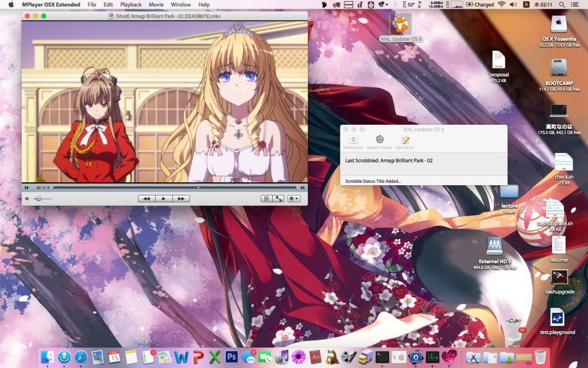Open the File menu

pyautogui.click(x=92, y=5)
